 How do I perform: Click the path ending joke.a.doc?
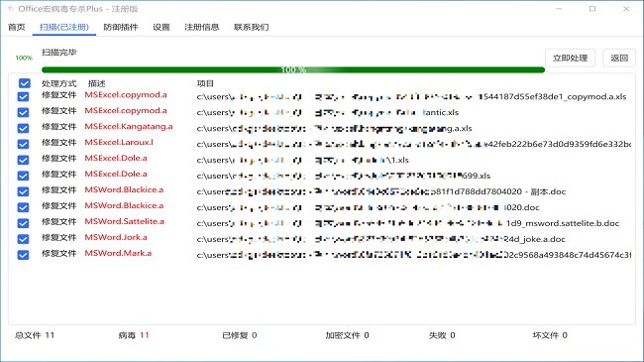click(381, 239)
